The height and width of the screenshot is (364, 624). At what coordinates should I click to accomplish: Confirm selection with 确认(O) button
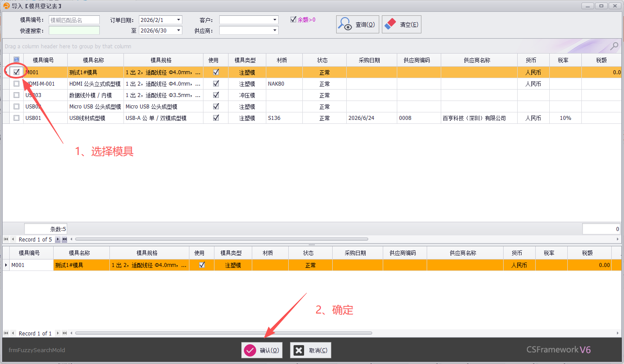[x=262, y=350]
